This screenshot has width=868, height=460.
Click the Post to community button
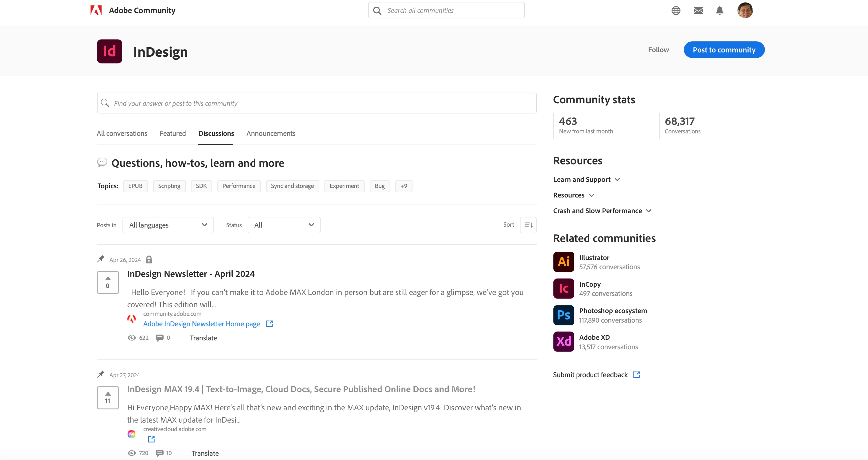click(x=724, y=50)
